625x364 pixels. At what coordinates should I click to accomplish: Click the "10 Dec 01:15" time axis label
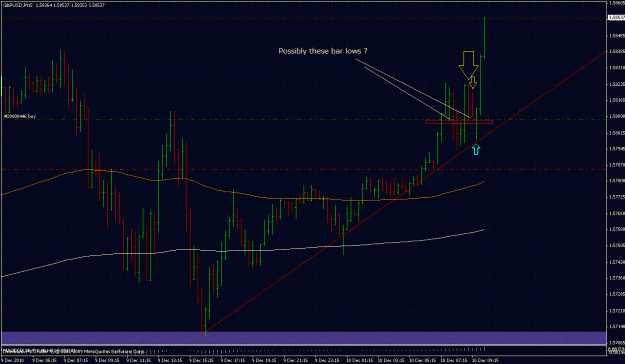360,360
